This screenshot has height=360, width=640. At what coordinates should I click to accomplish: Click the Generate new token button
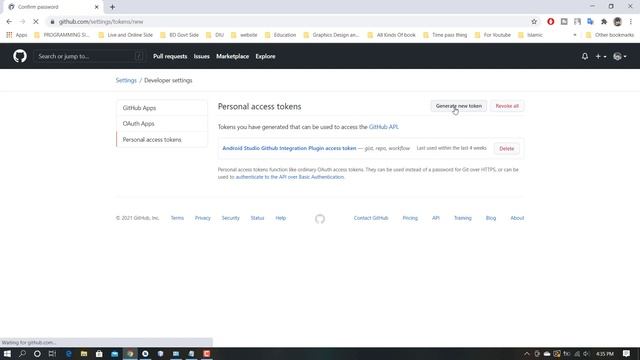[x=459, y=106]
